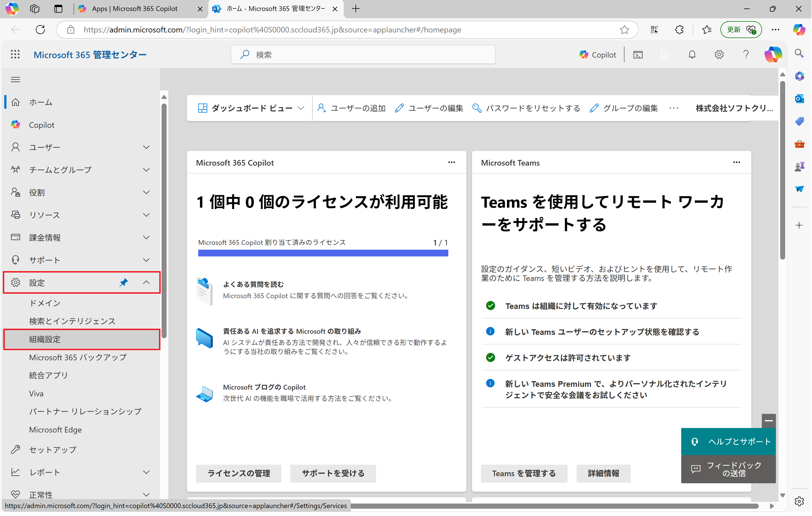Collapse the 設定 navigation section
The width and height of the screenshot is (812, 516).
146,282
